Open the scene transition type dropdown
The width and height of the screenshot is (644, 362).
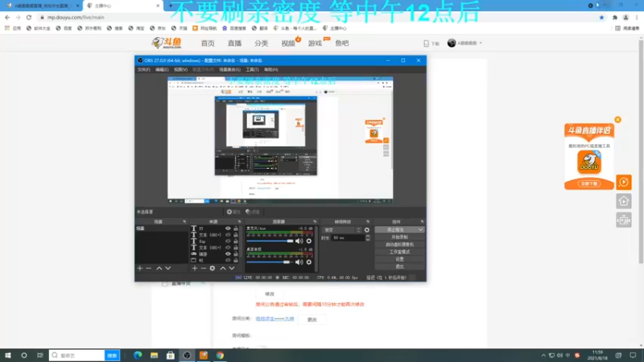point(341,230)
